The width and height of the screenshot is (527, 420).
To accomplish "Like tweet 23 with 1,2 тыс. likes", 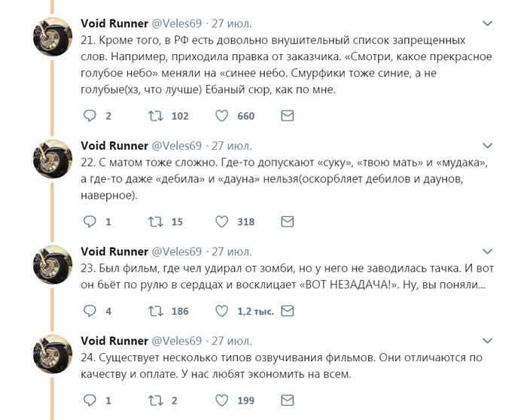I will point(222,311).
